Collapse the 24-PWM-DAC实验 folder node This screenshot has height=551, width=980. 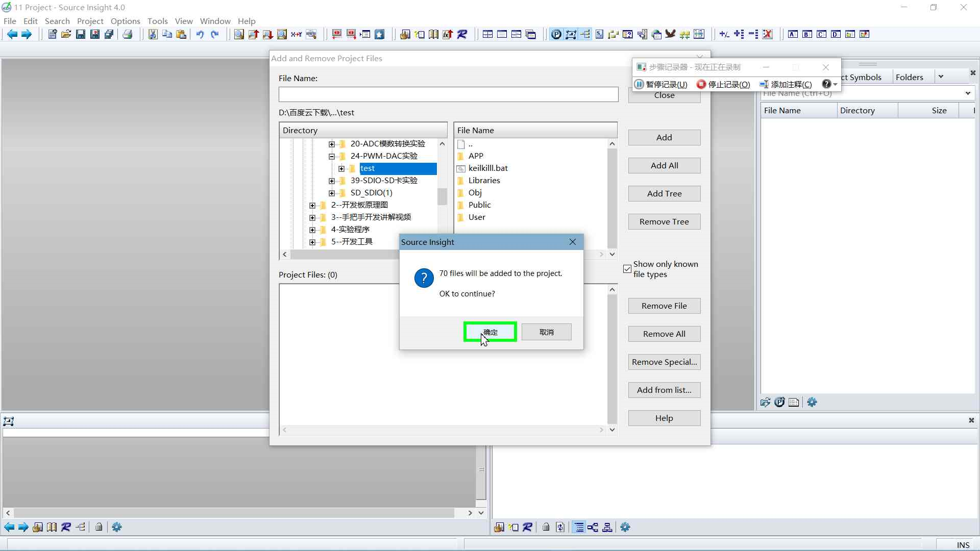(x=332, y=156)
